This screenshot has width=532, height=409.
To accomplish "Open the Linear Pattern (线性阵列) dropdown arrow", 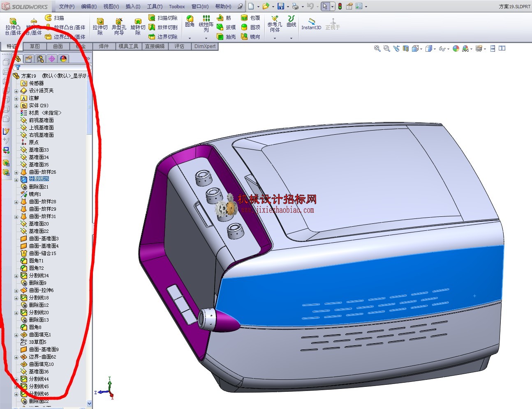I will 206,38.
